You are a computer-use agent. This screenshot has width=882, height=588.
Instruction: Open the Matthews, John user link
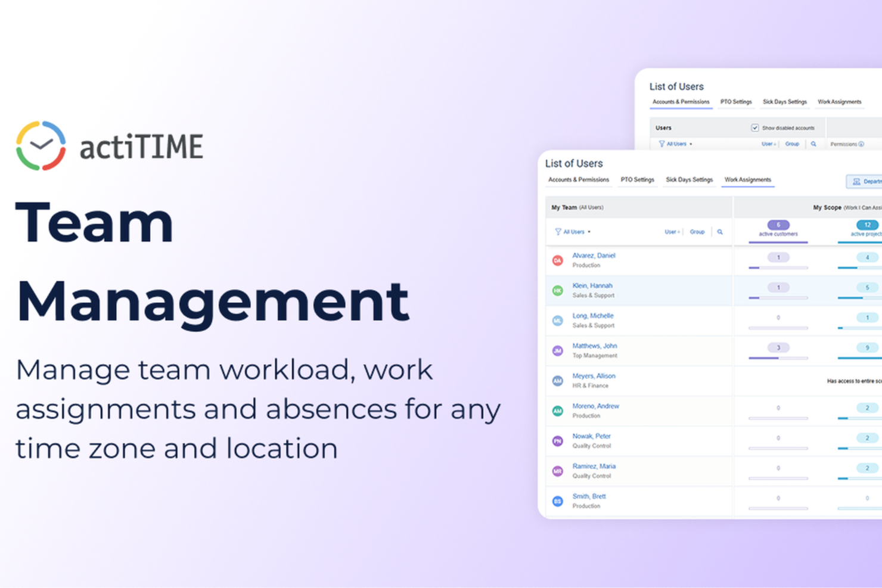click(x=595, y=346)
